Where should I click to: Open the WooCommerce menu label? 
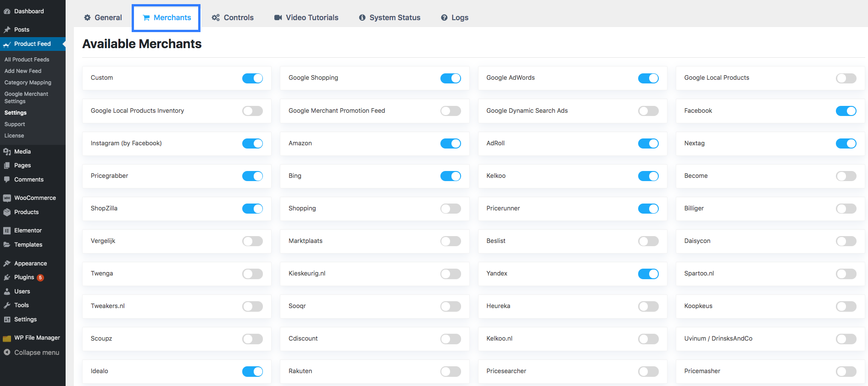coord(35,198)
